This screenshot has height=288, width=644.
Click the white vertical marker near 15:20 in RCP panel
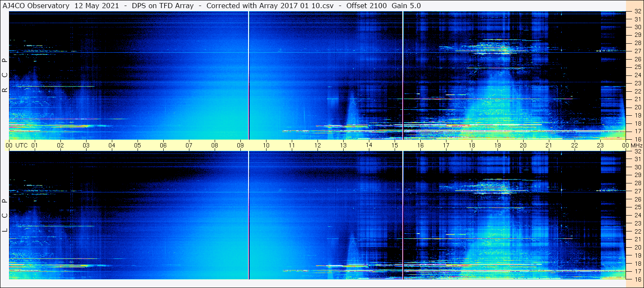tap(403, 75)
